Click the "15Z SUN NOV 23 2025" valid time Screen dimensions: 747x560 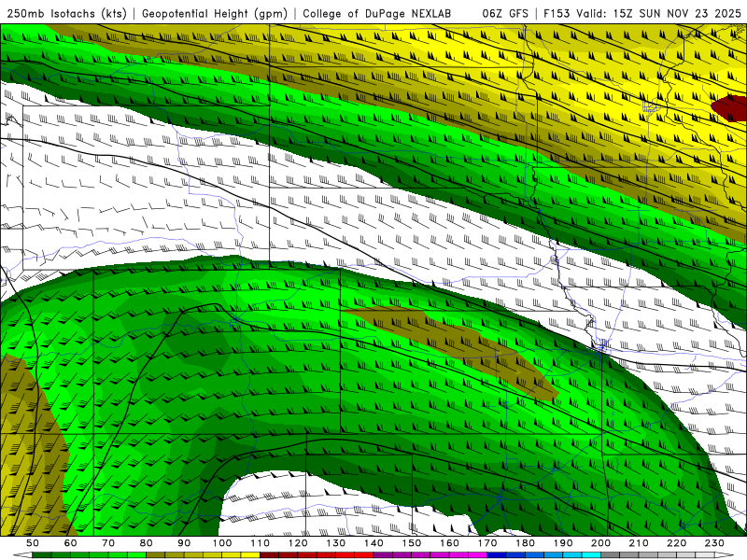[677, 13]
